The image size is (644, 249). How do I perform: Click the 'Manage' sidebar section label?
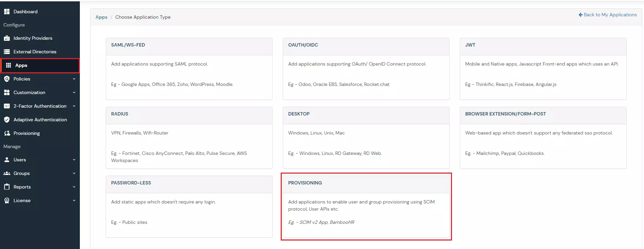click(12, 146)
